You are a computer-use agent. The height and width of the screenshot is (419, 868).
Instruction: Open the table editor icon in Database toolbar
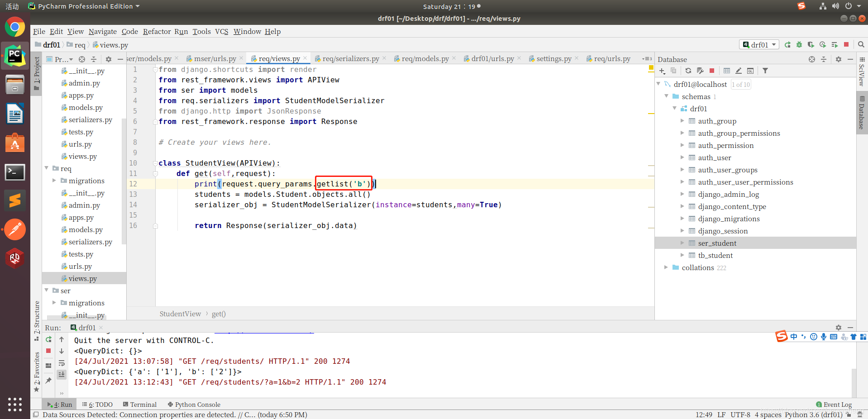(727, 71)
